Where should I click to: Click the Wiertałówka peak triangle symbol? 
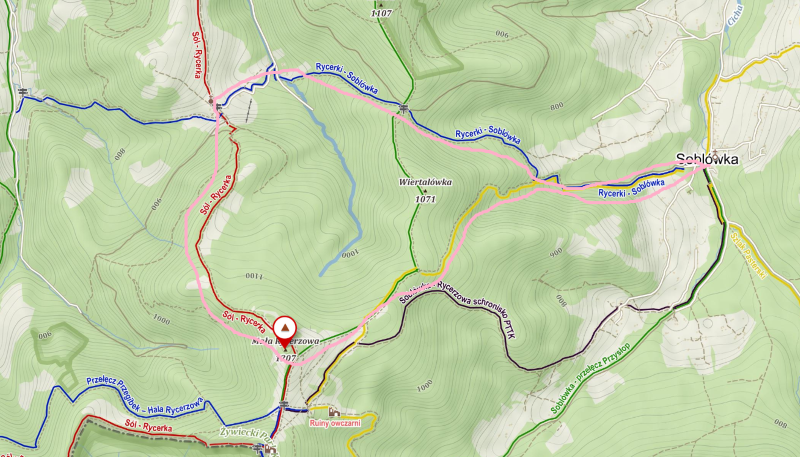(425, 191)
